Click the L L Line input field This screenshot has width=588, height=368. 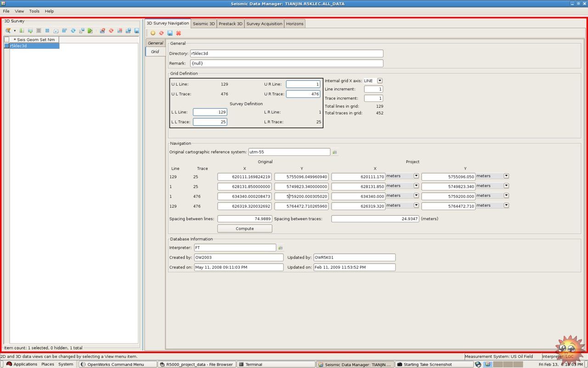210,112
